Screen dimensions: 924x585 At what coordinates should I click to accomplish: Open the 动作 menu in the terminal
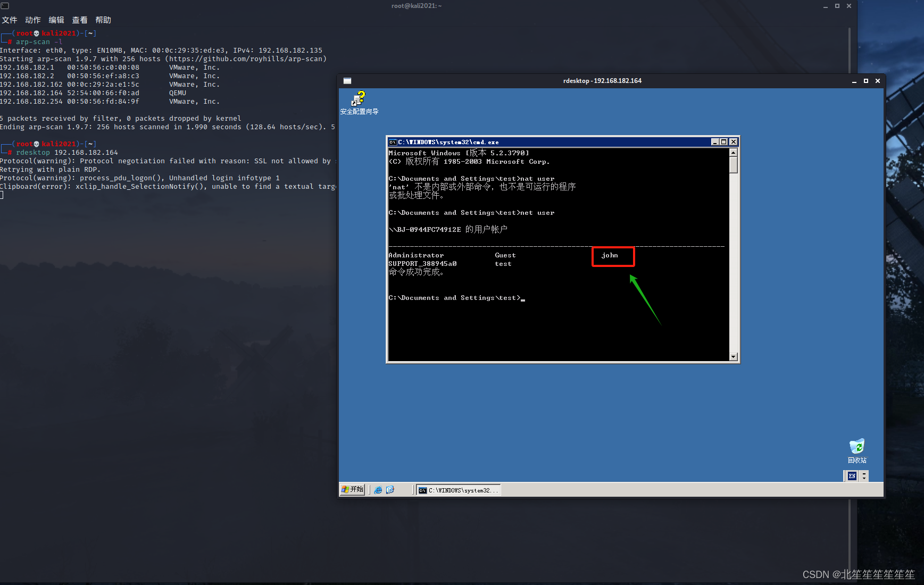33,20
